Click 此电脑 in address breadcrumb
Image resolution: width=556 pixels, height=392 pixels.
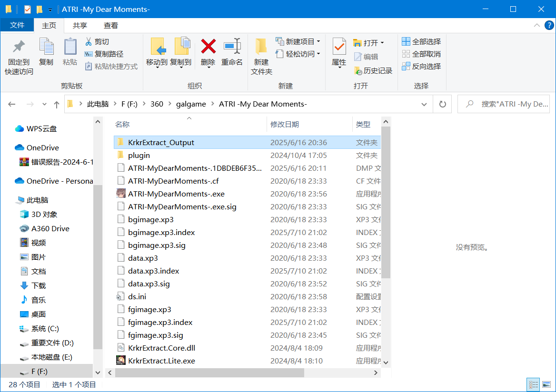coord(98,104)
